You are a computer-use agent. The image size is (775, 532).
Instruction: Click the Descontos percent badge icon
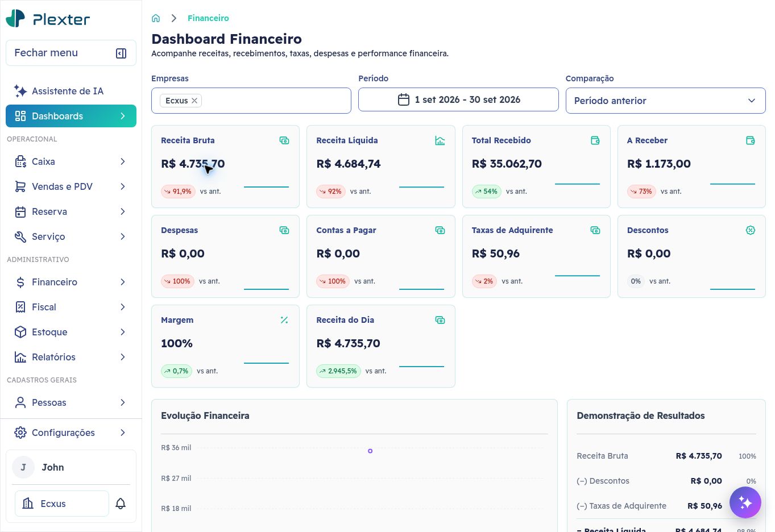point(751,230)
